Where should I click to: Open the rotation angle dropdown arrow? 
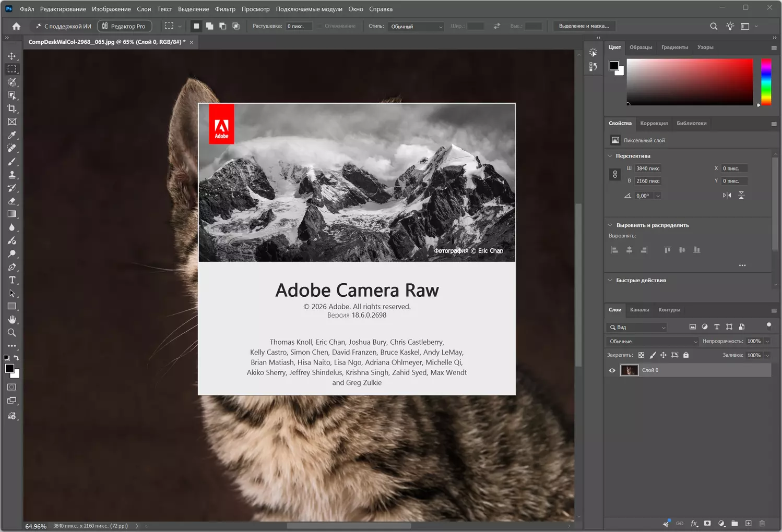(x=658, y=196)
